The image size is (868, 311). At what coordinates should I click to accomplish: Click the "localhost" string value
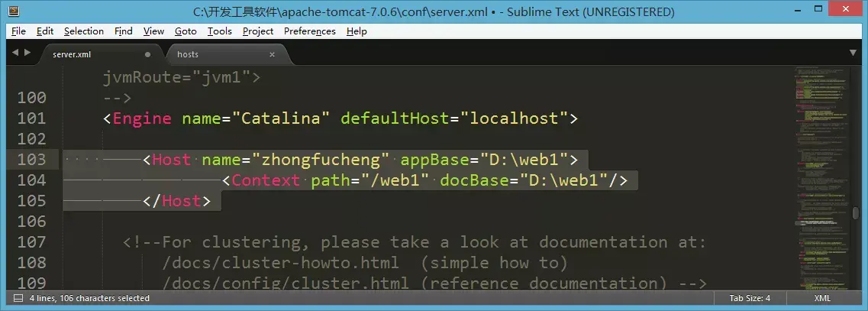click(x=515, y=118)
